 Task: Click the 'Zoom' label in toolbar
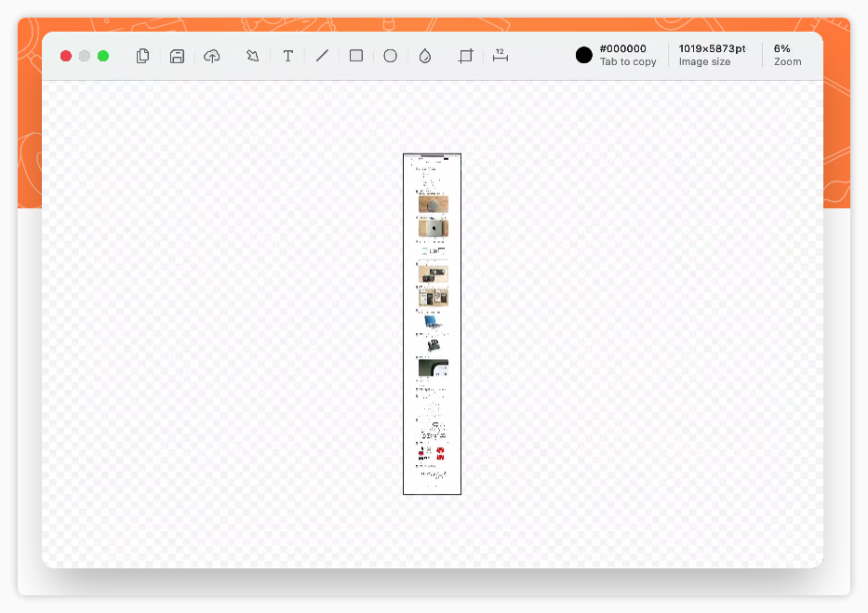(787, 62)
